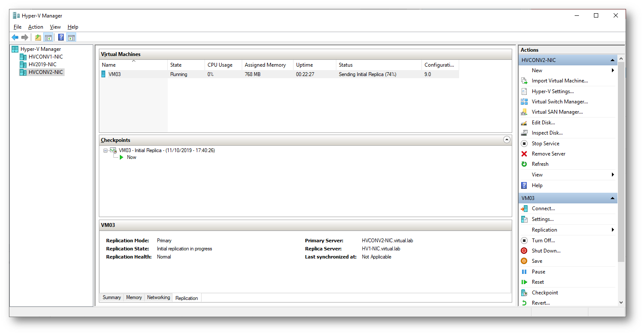Sort by the Name column header
This screenshot has width=644, height=335.
pyautogui.click(x=134, y=65)
